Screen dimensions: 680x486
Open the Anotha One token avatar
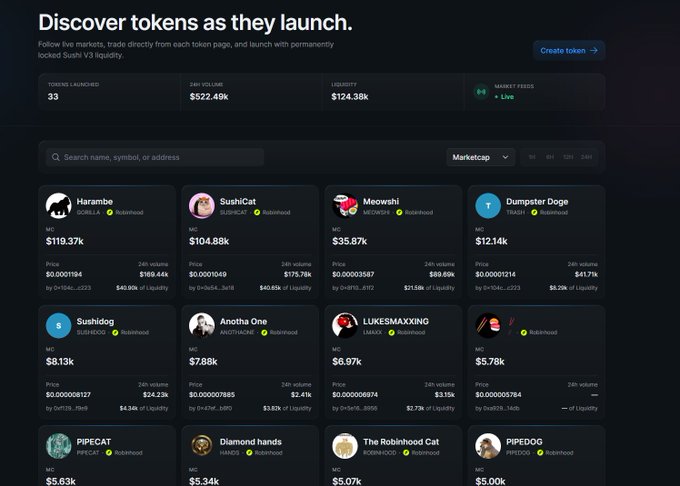(x=202, y=326)
